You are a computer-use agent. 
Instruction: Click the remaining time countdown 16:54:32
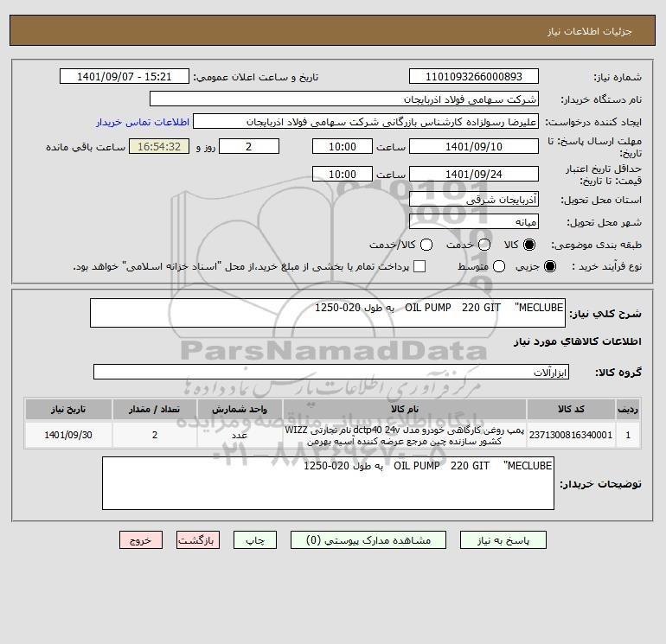[159, 146]
